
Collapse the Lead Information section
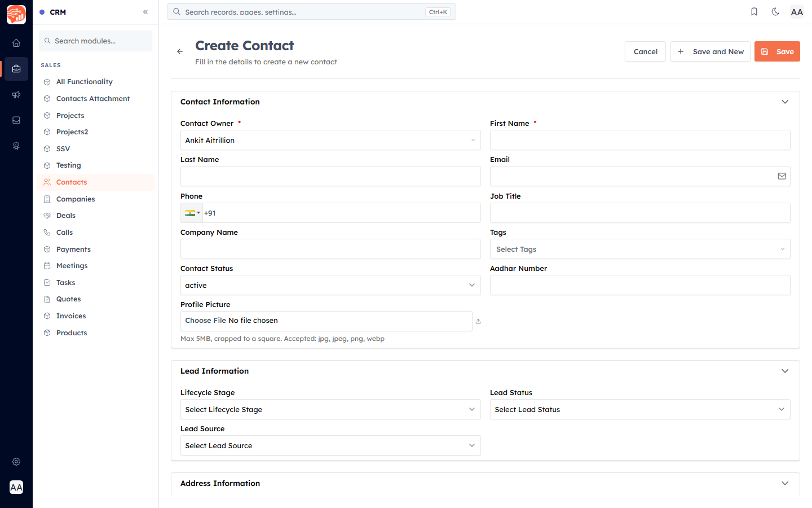pos(785,371)
